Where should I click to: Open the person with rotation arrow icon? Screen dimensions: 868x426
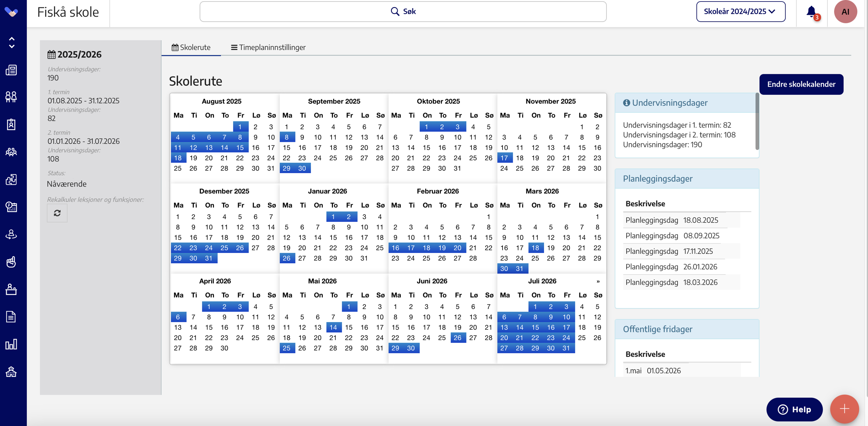click(x=12, y=234)
